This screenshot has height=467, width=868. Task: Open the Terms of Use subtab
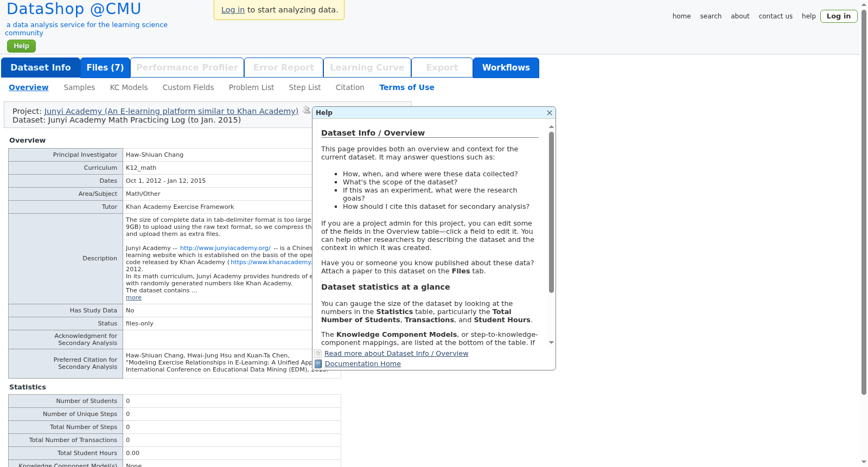(x=407, y=87)
